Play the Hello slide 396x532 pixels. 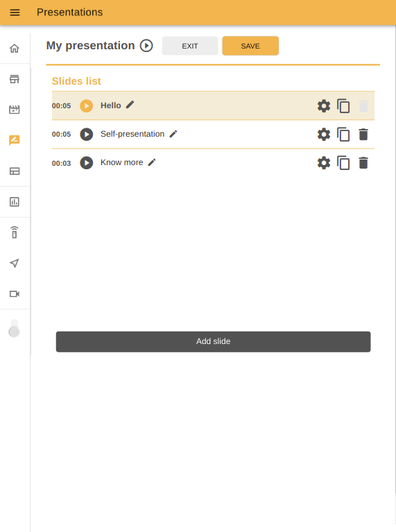coord(87,106)
